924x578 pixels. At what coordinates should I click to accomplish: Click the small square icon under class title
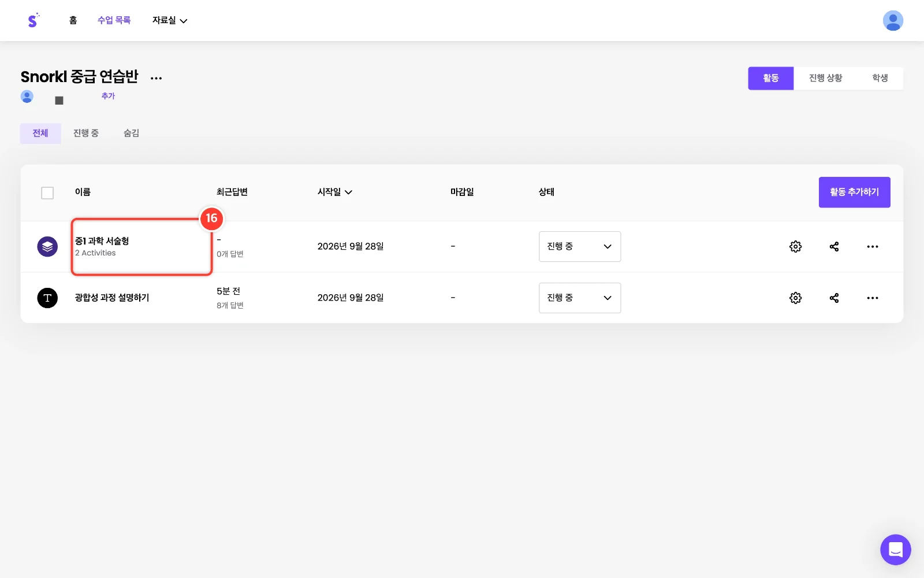tap(59, 101)
